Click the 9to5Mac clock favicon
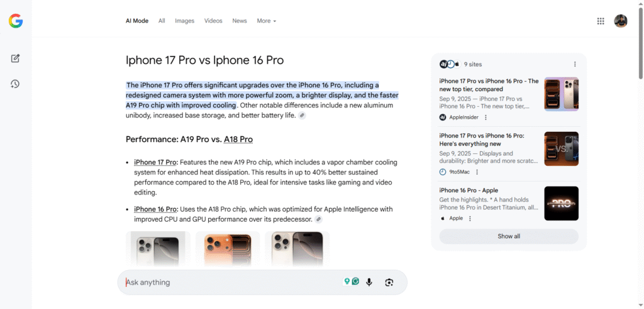644x309 pixels. click(443, 172)
